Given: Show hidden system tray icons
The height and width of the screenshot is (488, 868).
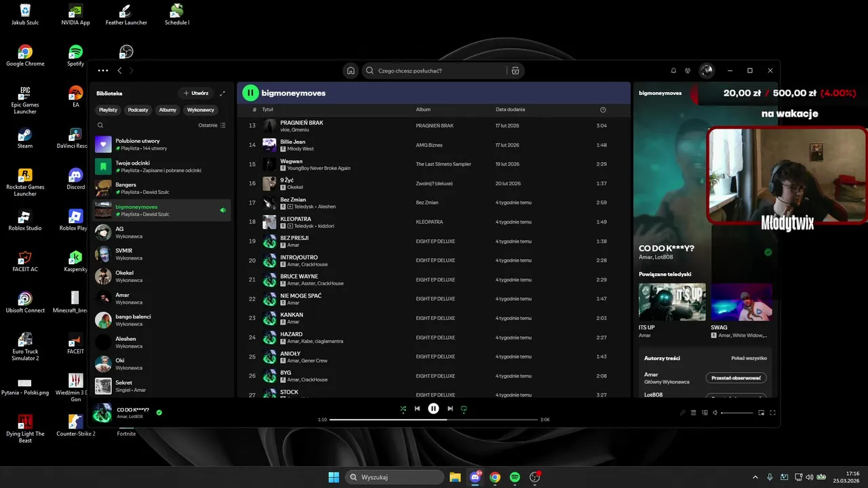Looking at the screenshot, I should (x=756, y=477).
